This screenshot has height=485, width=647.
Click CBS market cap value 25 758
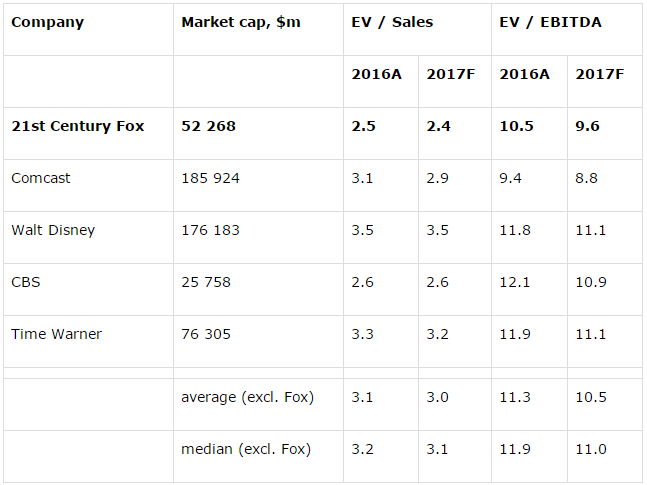coord(206,282)
